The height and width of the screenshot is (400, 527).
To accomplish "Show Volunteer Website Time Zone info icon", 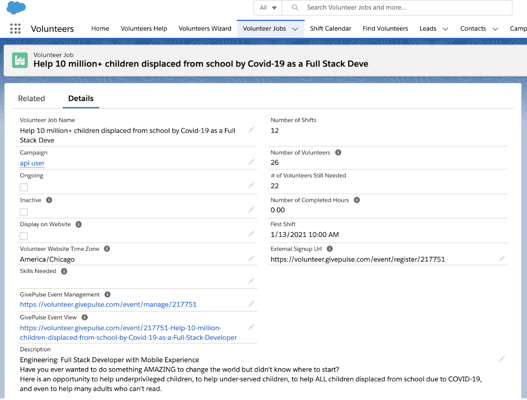I will point(107,249).
